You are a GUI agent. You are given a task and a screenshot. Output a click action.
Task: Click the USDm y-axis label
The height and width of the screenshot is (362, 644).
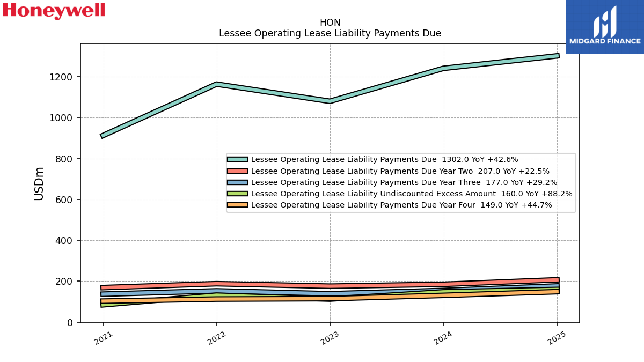(39, 183)
